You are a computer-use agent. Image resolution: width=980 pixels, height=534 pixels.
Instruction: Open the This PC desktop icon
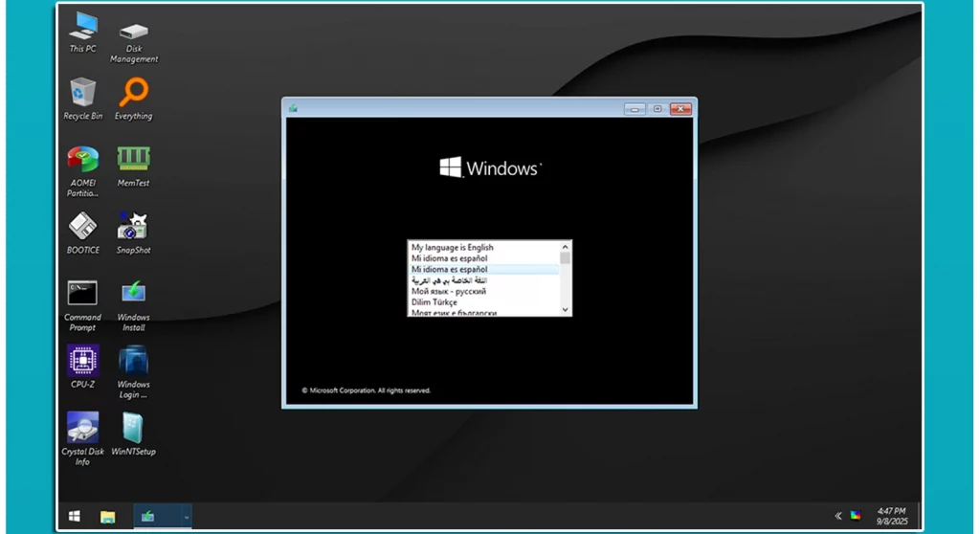pos(83,27)
